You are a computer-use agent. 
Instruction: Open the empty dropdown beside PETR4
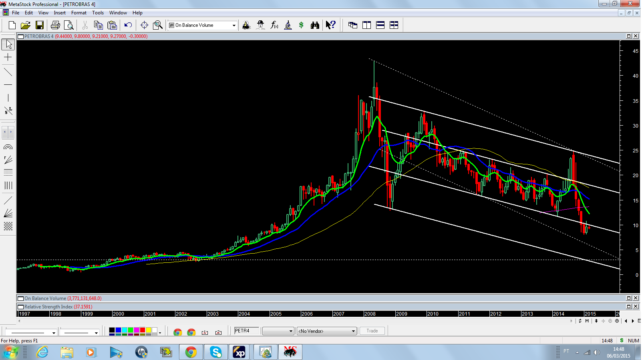pos(278,331)
